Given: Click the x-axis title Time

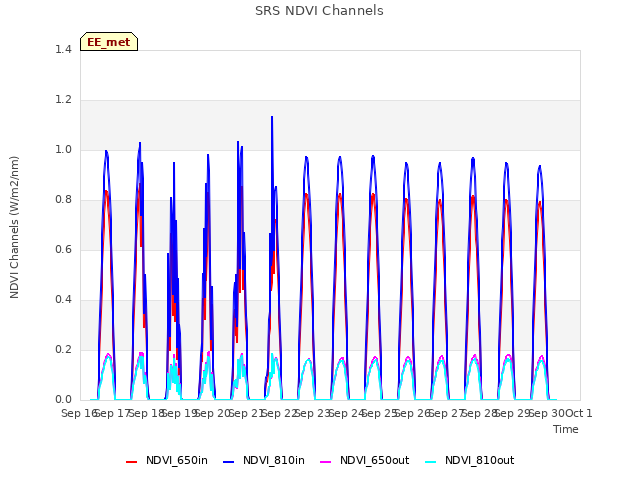Looking at the screenshot, I should pyautogui.click(x=566, y=429).
